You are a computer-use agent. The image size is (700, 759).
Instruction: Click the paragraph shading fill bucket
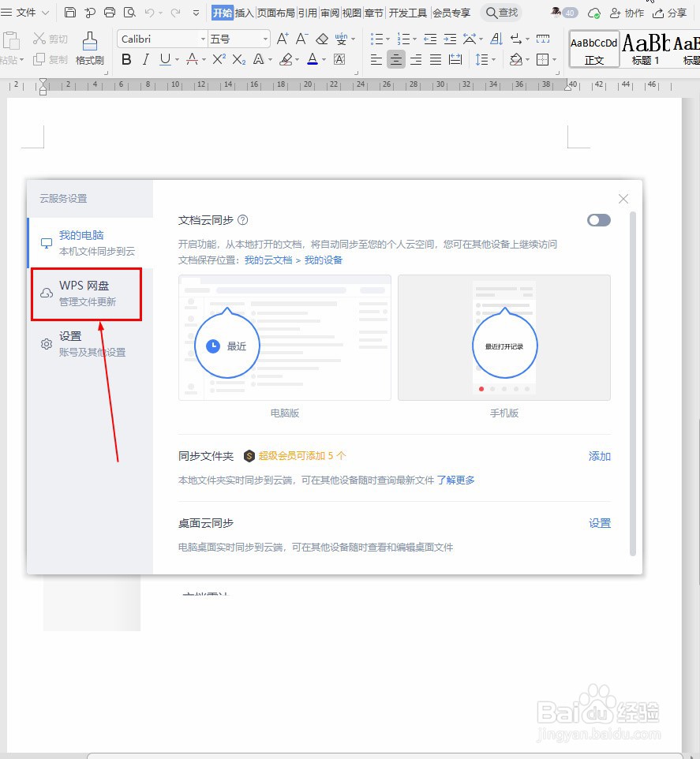[x=516, y=59]
